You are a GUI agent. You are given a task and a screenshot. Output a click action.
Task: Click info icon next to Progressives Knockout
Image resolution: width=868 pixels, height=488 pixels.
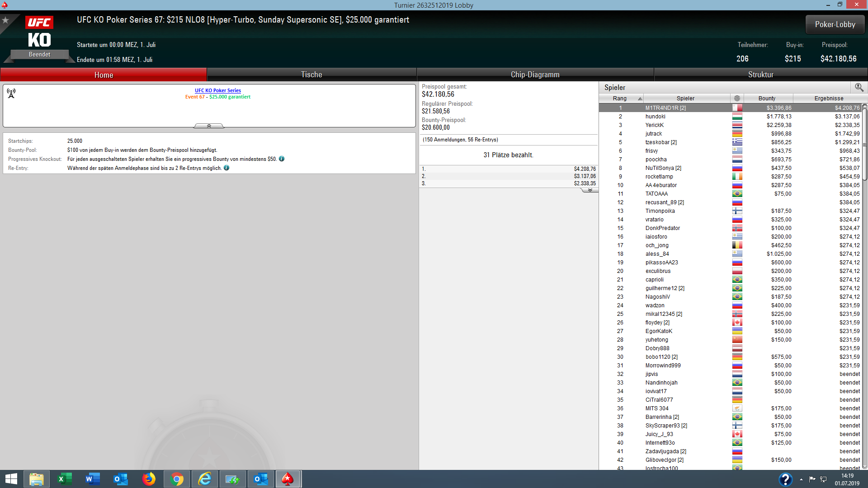[282, 159]
